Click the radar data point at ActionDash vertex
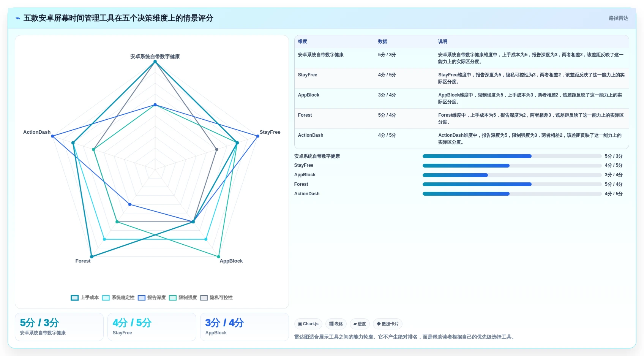Viewport: 644px width, 356px height. [x=52, y=136]
